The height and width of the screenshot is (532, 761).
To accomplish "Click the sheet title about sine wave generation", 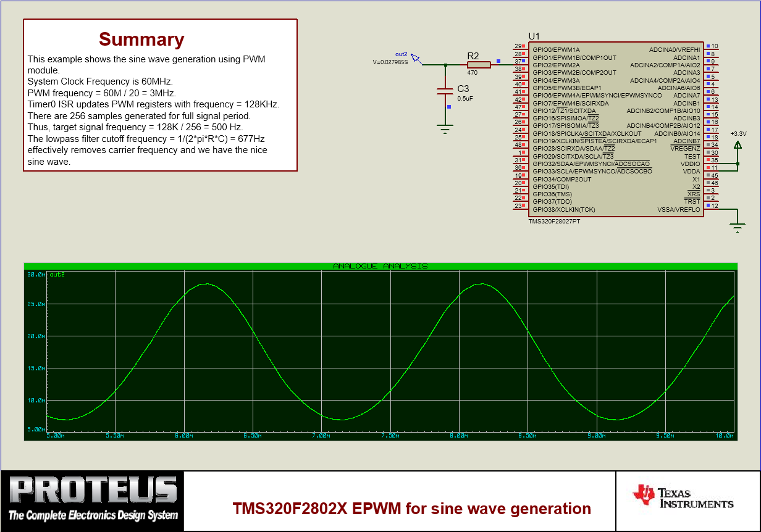I will (411, 509).
